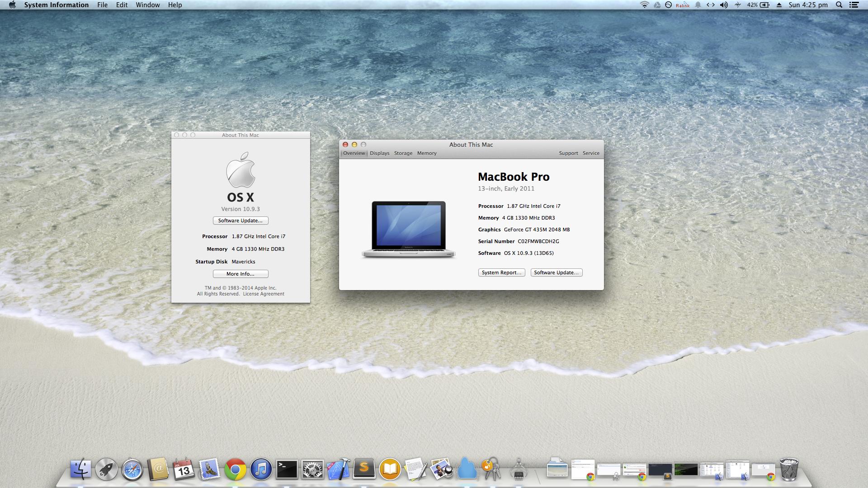Restore minimized Sublime Text window

tap(660, 471)
